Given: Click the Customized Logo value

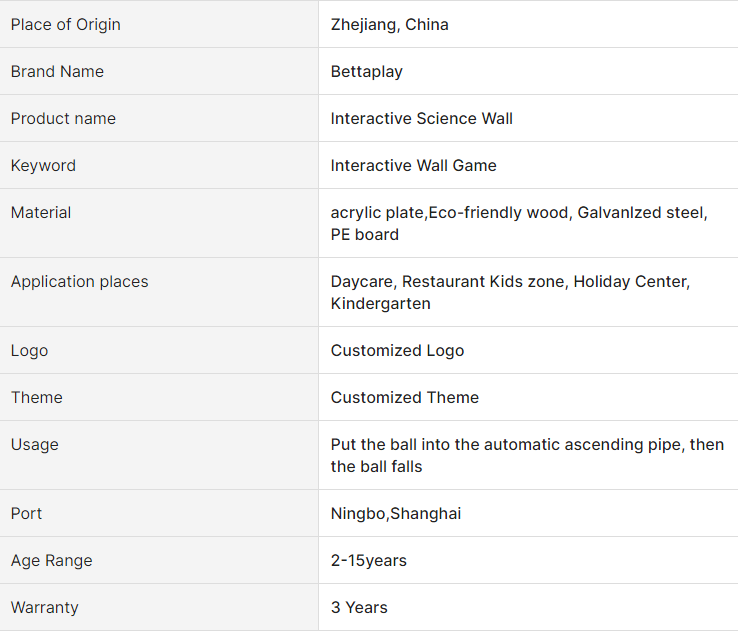Looking at the screenshot, I should pyautogui.click(x=397, y=351).
